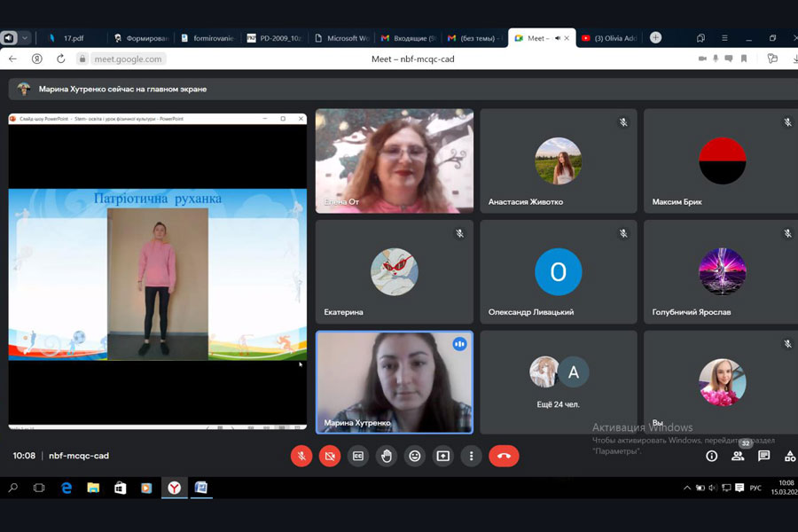Open the activities icon in Meet

point(789,456)
